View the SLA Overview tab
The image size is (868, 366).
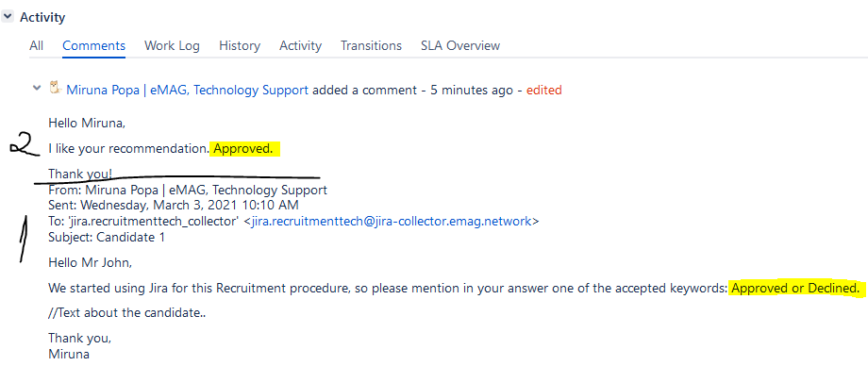(460, 46)
